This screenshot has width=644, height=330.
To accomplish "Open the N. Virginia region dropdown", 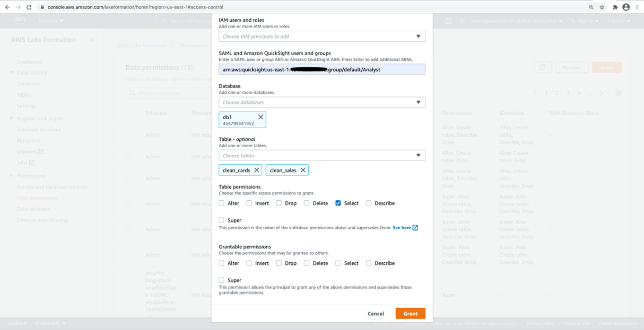I will pos(585,21).
